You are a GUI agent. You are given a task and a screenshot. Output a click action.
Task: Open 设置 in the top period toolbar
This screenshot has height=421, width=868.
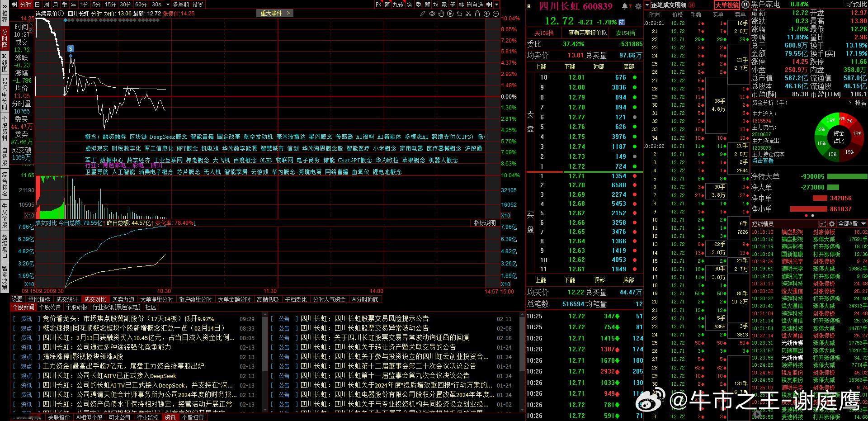198,5
